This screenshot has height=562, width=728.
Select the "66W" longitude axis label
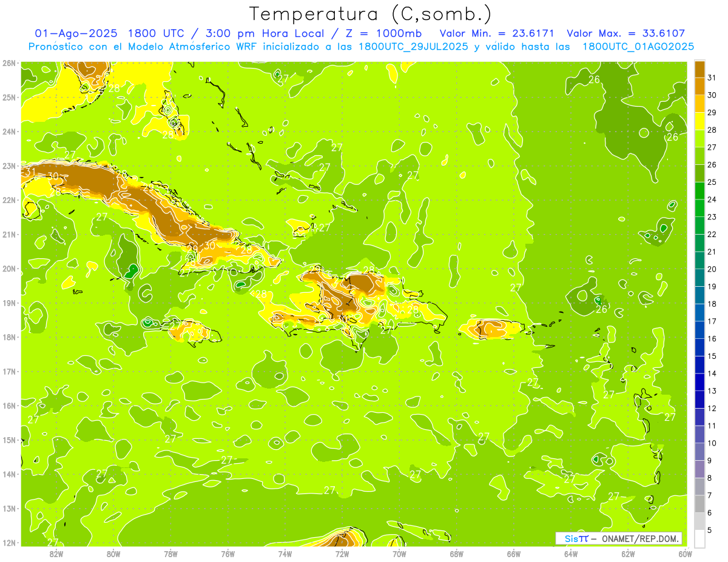(x=514, y=554)
